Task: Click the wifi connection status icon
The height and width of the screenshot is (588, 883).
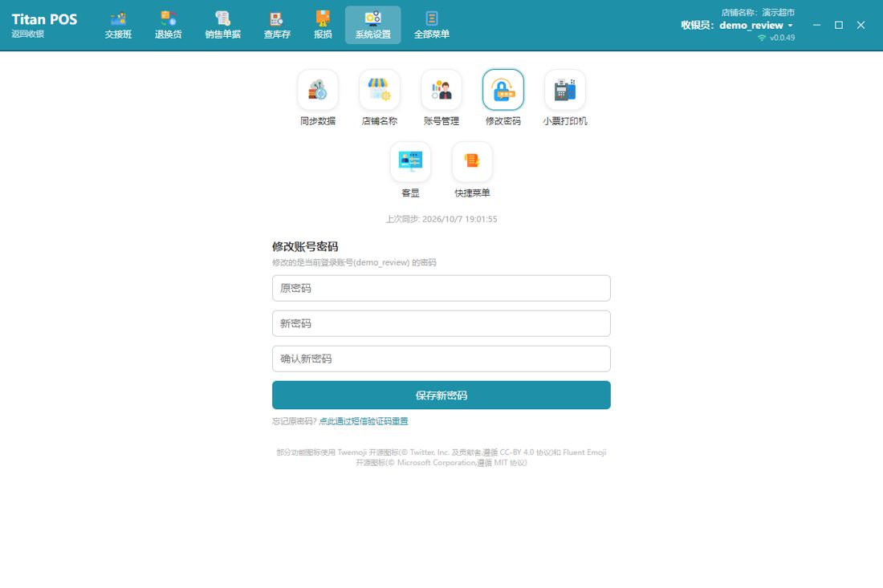Action: tap(761, 38)
